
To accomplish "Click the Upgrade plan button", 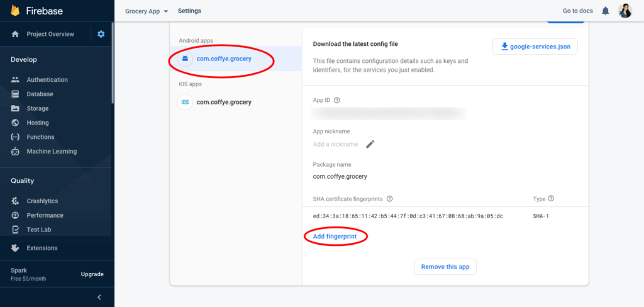I will pyautogui.click(x=92, y=274).
